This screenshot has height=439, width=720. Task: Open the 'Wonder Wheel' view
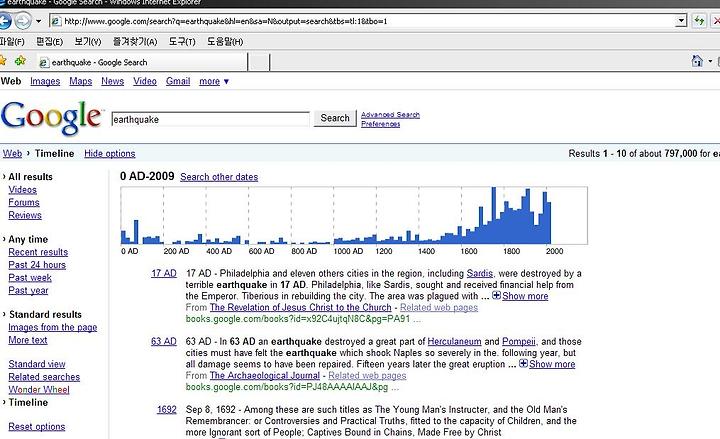pyautogui.click(x=39, y=390)
